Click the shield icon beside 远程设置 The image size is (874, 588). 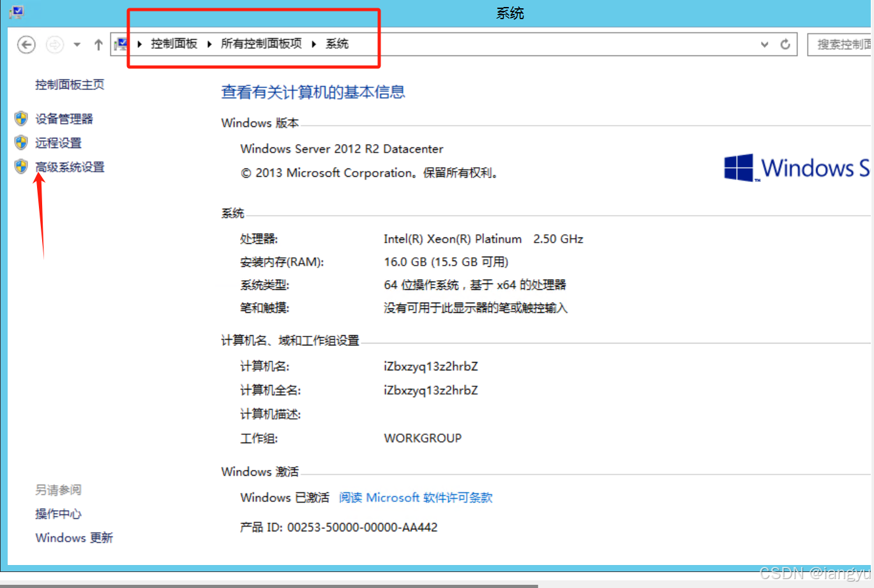pyautogui.click(x=20, y=142)
